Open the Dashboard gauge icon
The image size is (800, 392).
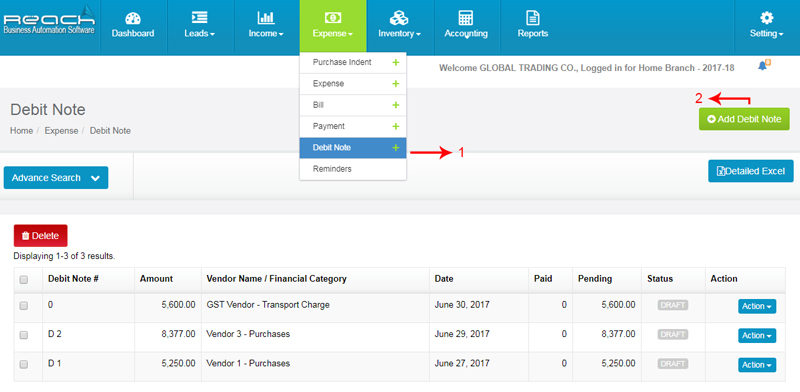[x=133, y=18]
